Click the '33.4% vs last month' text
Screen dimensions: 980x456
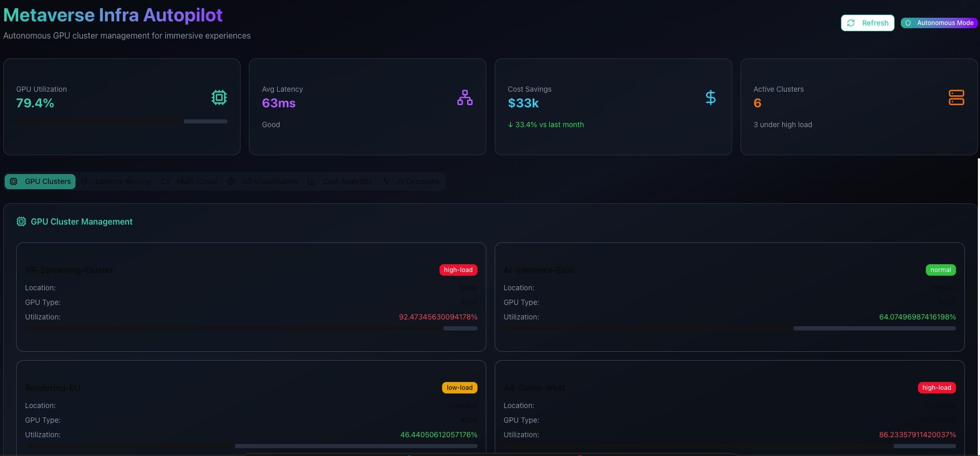pyautogui.click(x=549, y=125)
